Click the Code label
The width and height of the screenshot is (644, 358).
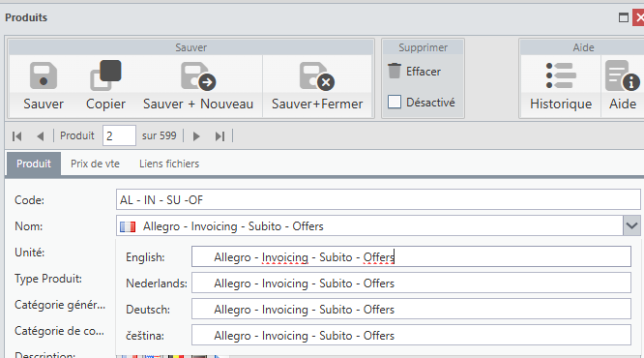coord(29,200)
